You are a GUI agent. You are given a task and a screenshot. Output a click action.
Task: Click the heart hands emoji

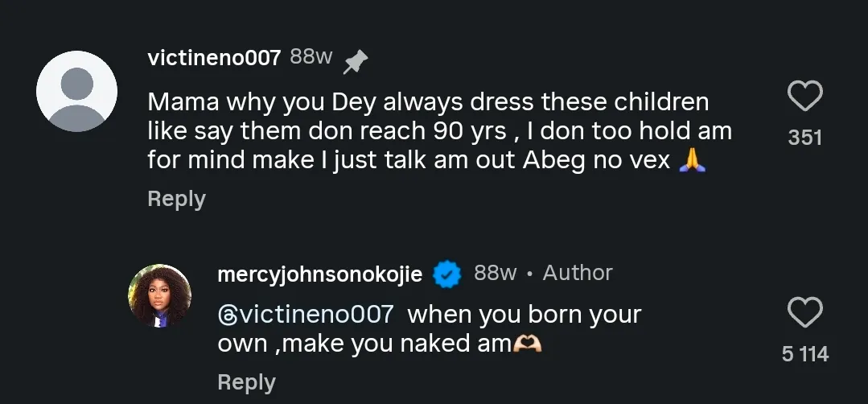point(528,344)
